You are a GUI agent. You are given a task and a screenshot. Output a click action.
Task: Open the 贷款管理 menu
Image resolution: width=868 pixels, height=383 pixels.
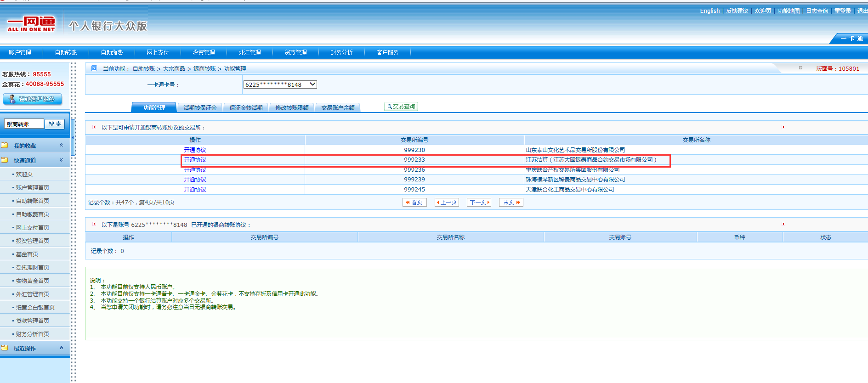click(x=295, y=52)
